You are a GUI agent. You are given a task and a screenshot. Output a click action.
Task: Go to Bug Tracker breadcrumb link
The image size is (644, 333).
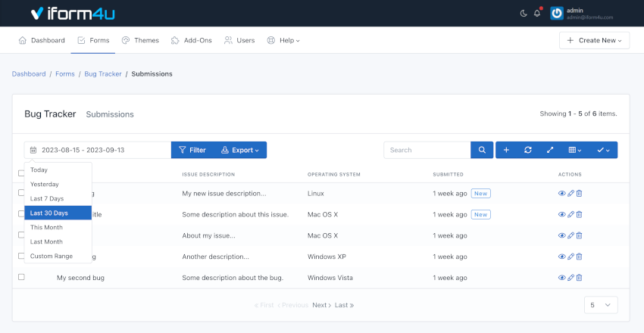(102, 74)
